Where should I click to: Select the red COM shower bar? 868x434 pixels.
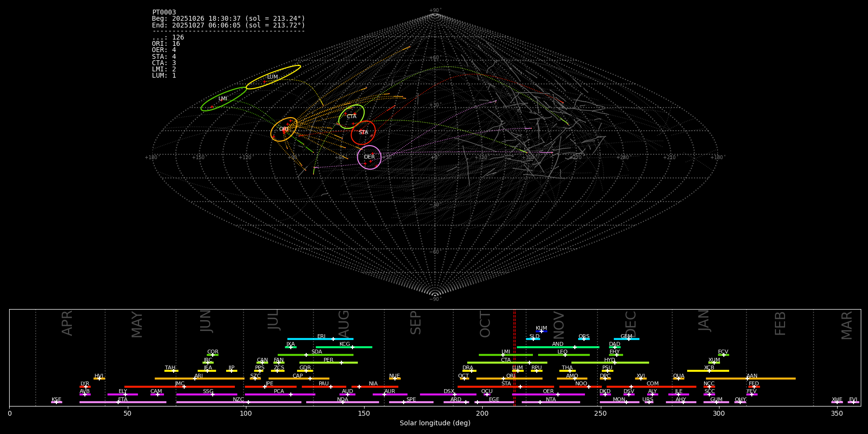click(651, 387)
